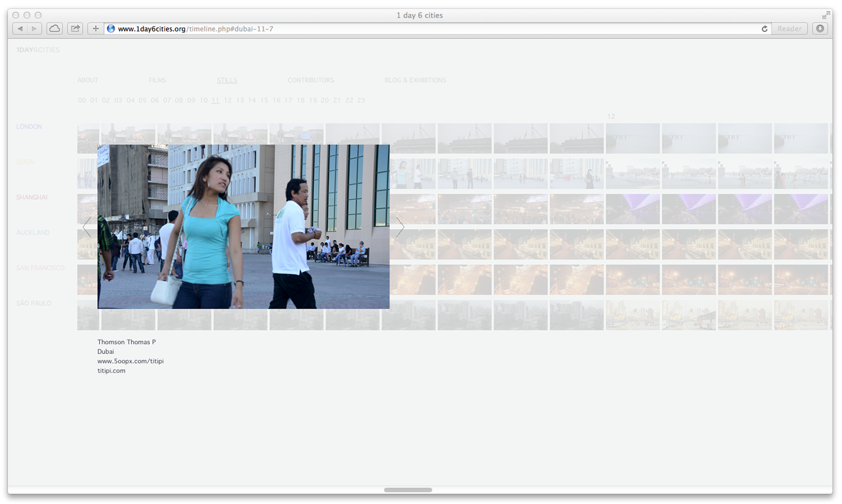Click the plus add bookmark button

(x=95, y=29)
